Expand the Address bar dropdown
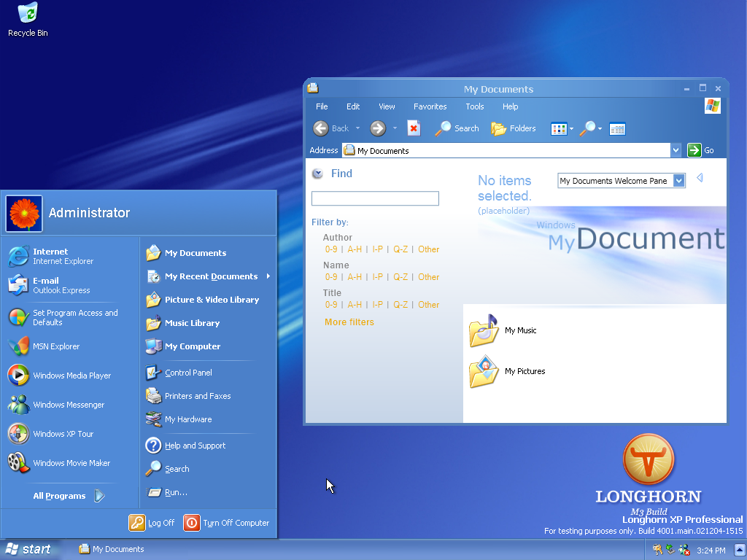The width and height of the screenshot is (747, 560). point(676,150)
